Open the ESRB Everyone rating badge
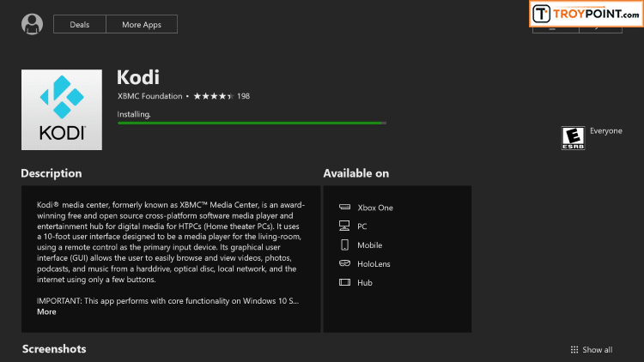 pos(573,138)
